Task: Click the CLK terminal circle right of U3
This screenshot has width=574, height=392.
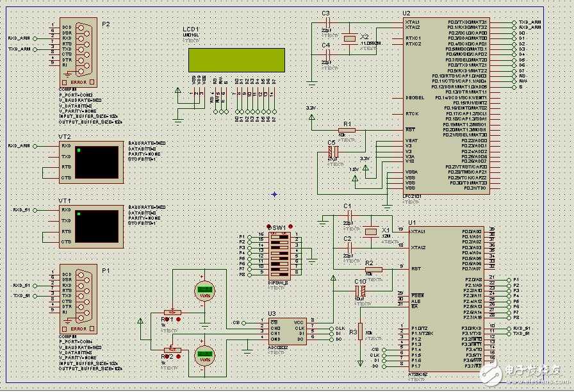Action: 332,329
